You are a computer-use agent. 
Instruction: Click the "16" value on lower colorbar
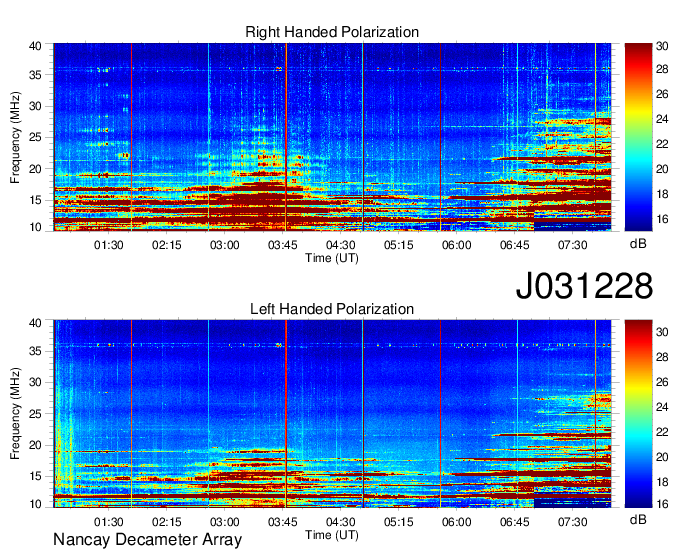(x=662, y=504)
